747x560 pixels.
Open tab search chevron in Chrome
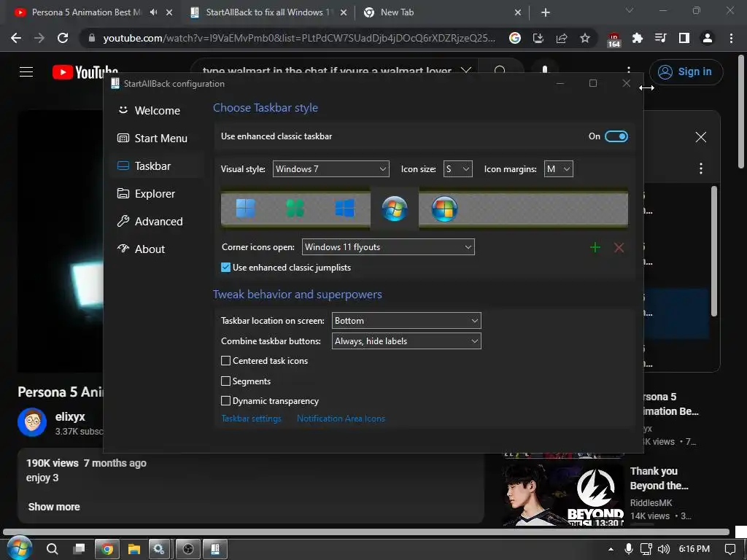click(x=630, y=10)
